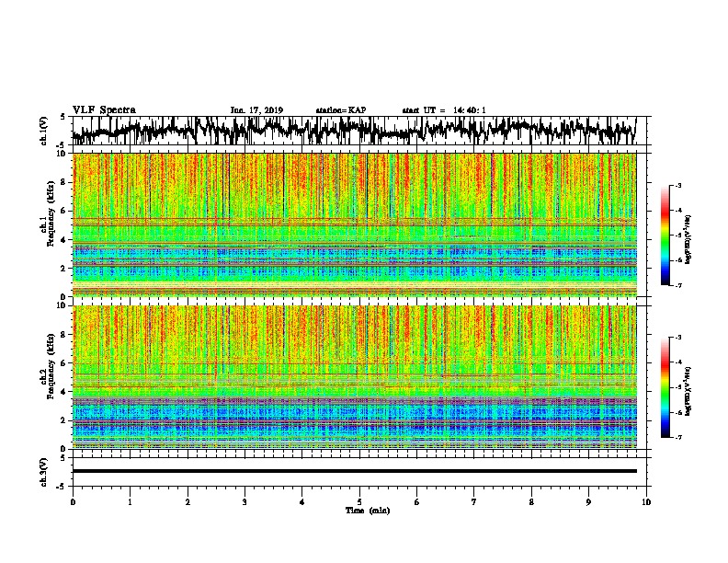The width and height of the screenshot is (728, 563).
Task: Click the "10" kHz tick of ch.1 spectrogram
Action: pos(62,154)
